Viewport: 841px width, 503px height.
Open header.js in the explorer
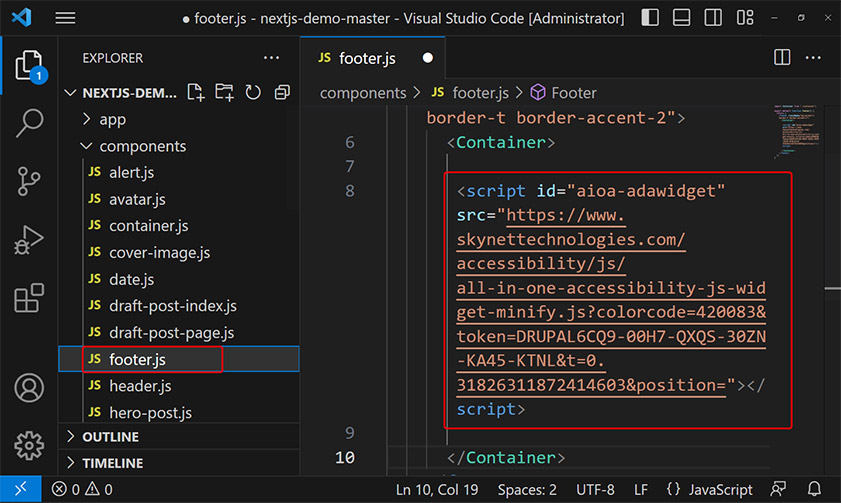[178, 386]
